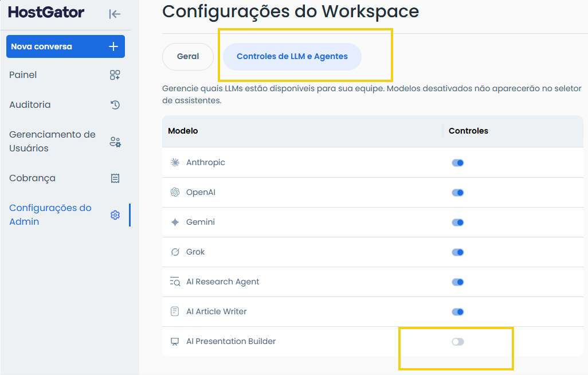Toggle off AI Research Agent
The height and width of the screenshot is (375, 588).
pos(457,282)
